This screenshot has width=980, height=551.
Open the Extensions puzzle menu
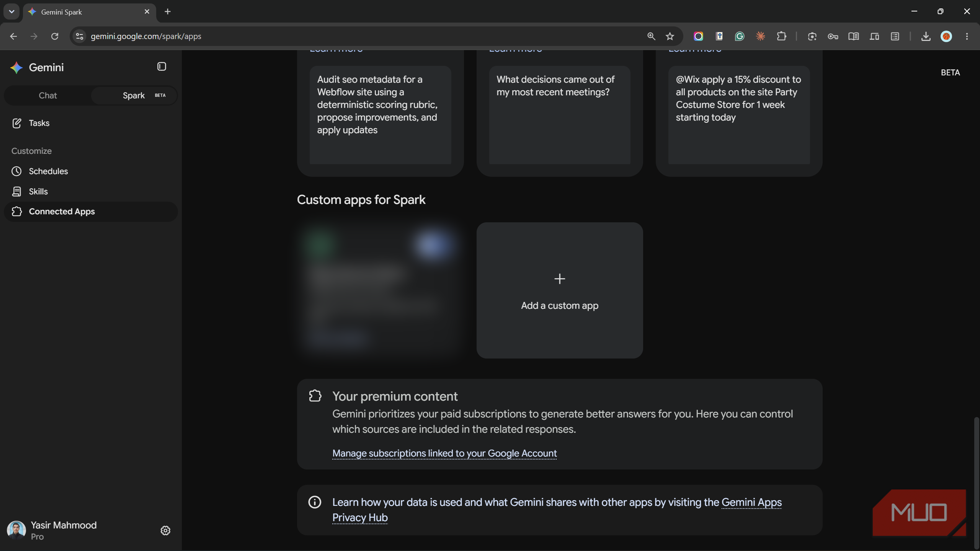click(x=781, y=36)
